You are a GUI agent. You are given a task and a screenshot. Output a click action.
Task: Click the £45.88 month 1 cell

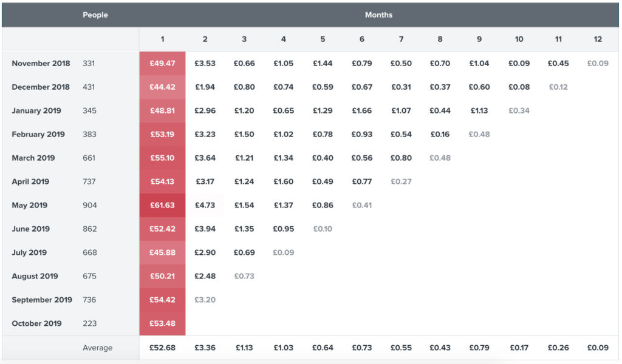(x=162, y=253)
